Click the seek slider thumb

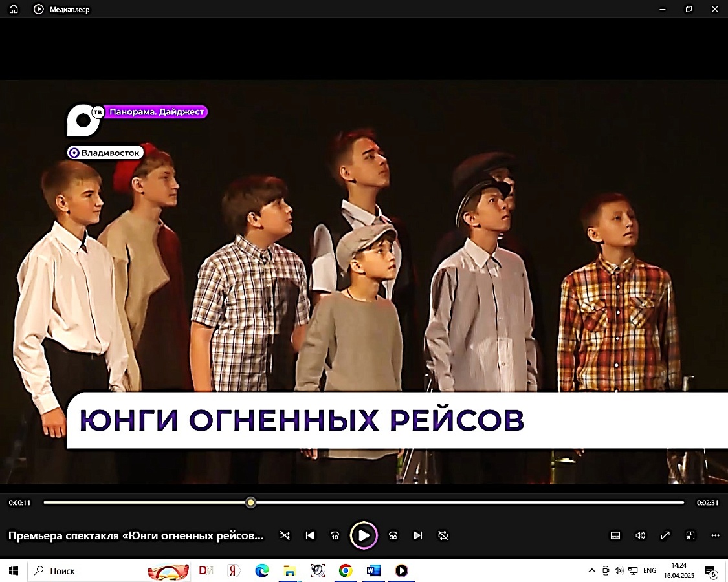[x=250, y=502]
